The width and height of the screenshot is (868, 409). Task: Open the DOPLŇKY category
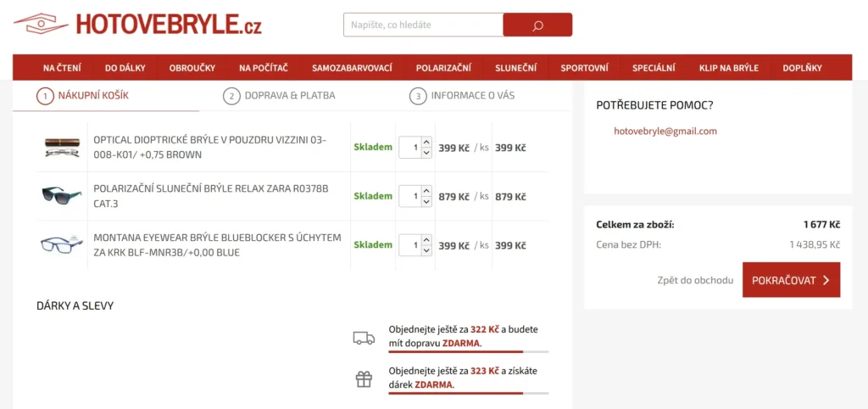point(802,68)
